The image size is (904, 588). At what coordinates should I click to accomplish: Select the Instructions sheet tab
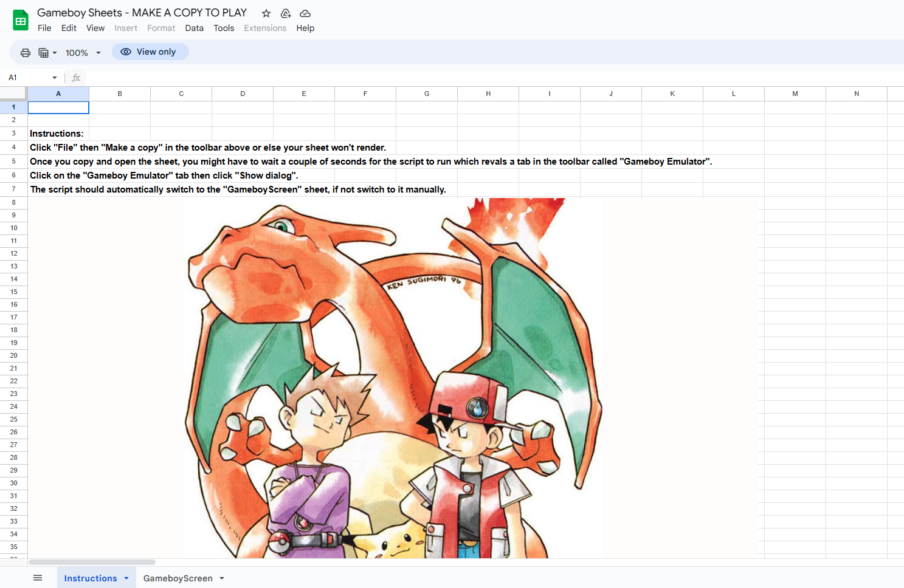pos(91,578)
